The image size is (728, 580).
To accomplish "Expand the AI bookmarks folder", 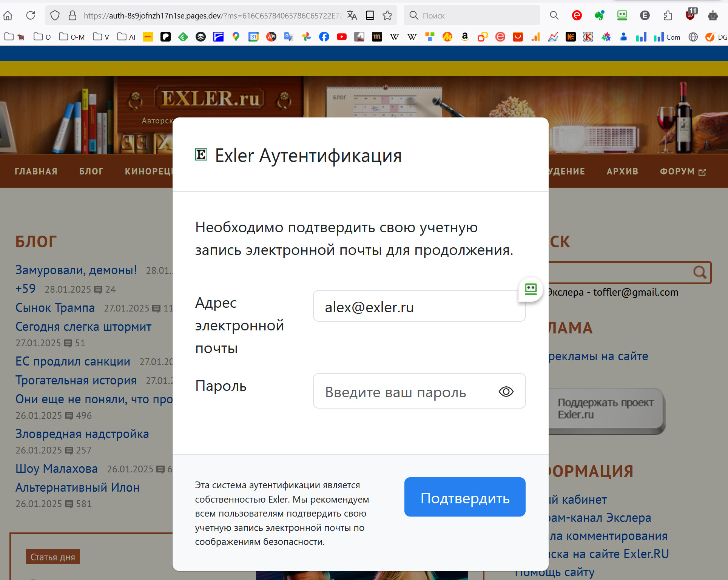I will tap(126, 37).
